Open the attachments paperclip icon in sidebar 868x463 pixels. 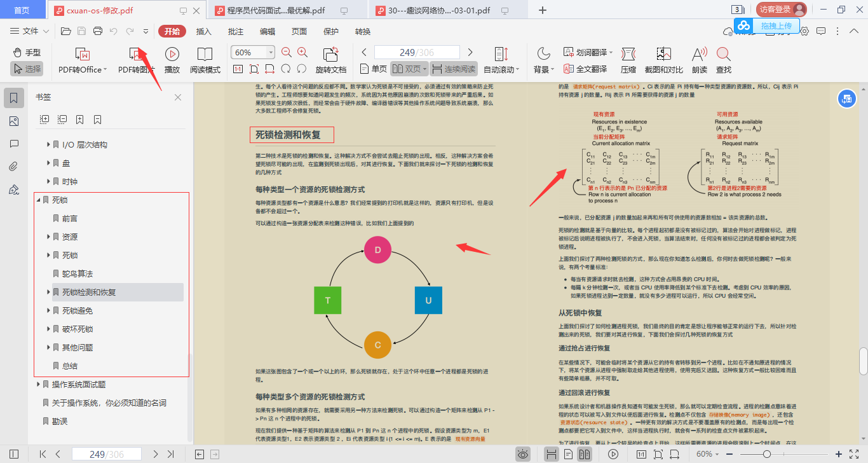(x=14, y=167)
